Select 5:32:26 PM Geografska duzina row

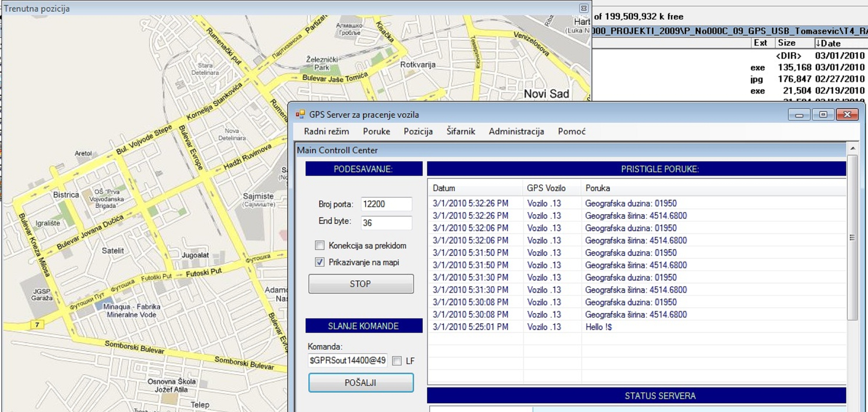[637, 203]
